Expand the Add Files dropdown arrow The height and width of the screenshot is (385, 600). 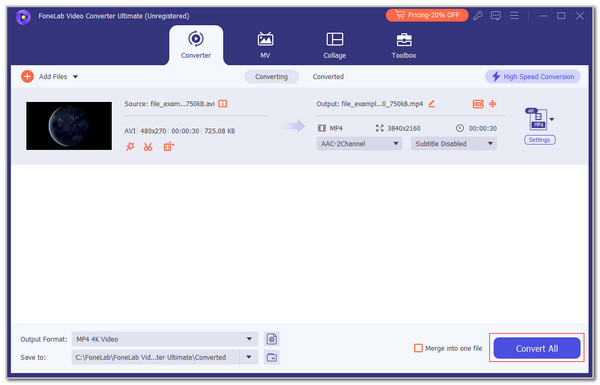pyautogui.click(x=75, y=77)
